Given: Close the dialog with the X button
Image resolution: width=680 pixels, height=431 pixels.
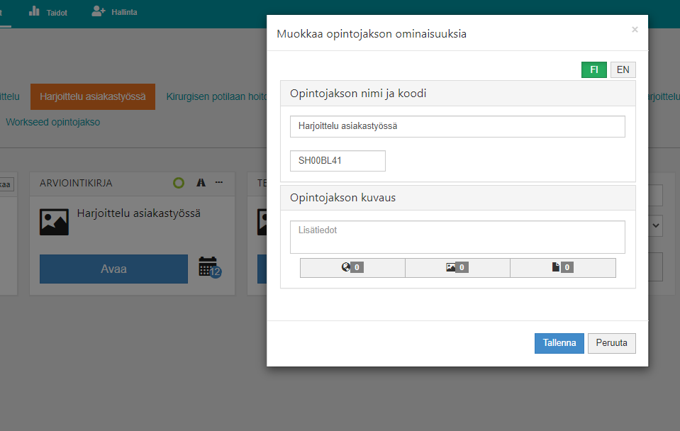Looking at the screenshot, I should [x=634, y=30].
